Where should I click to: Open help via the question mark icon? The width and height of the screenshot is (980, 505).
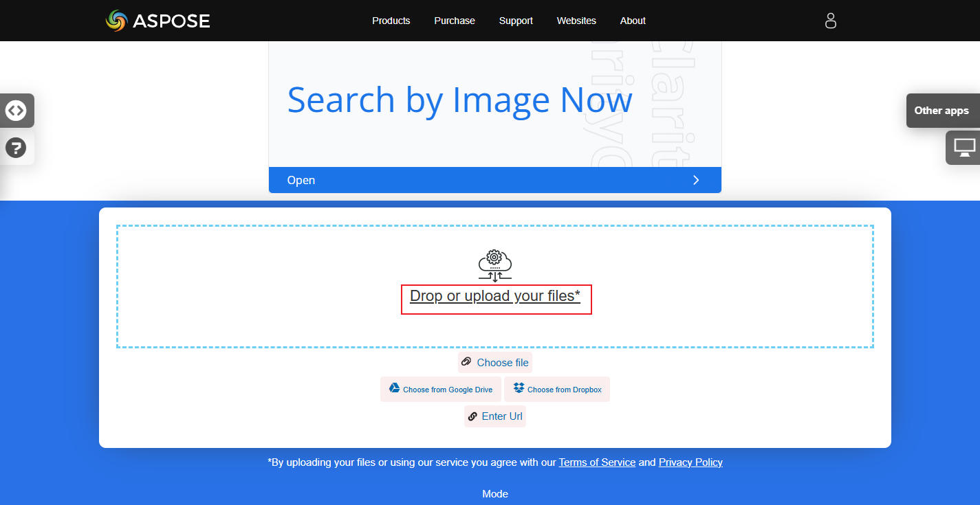click(x=16, y=148)
